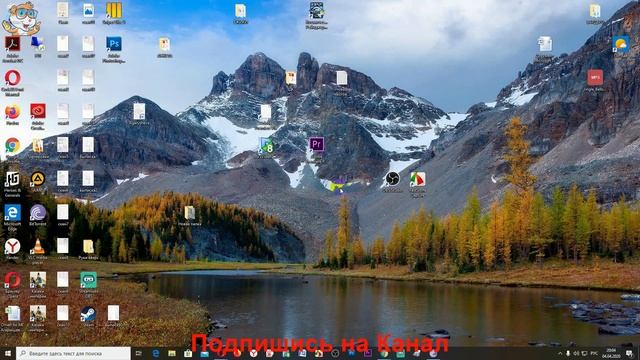Select the second Opera shortcut in left column

(12, 280)
